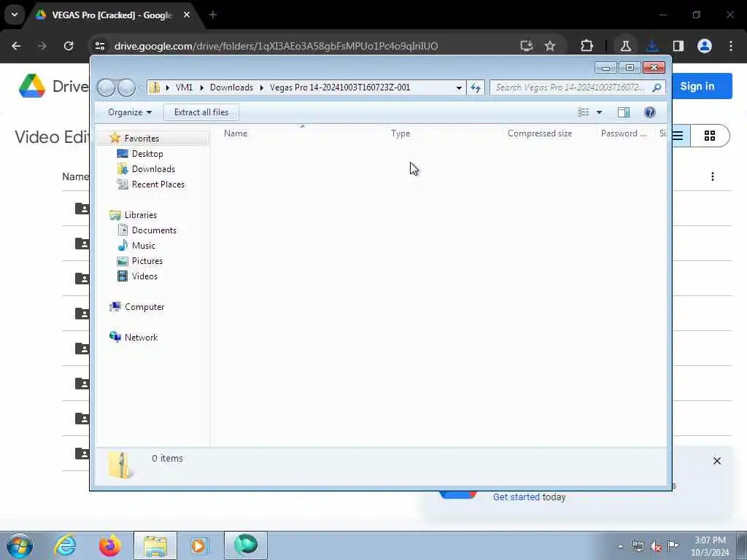Reload the Chrome page
The height and width of the screenshot is (560, 747).
69,46
